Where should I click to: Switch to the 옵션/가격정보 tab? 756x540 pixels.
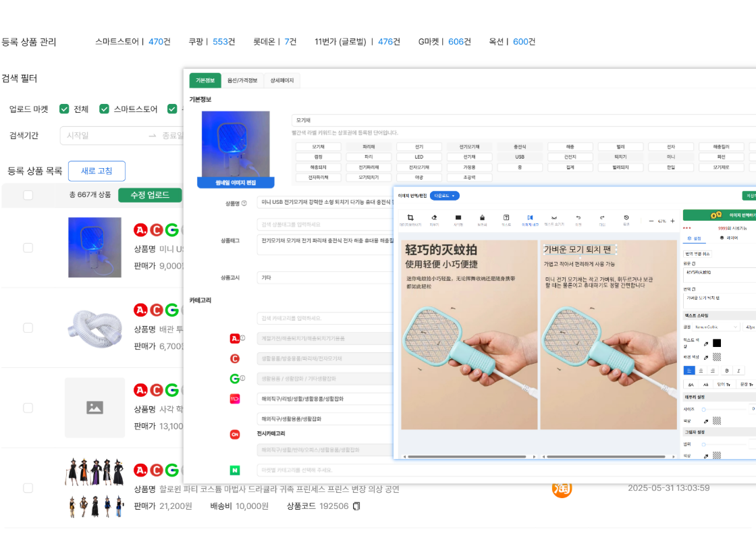242,80
